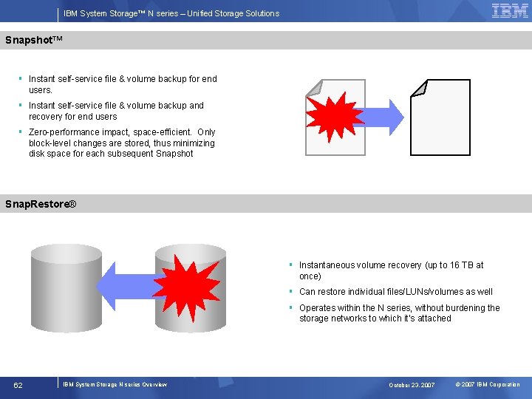Click the bullet 'Instant self-service file & volume backup for end users.'
Screen dimensions: 532x399
tap(123, 84)
